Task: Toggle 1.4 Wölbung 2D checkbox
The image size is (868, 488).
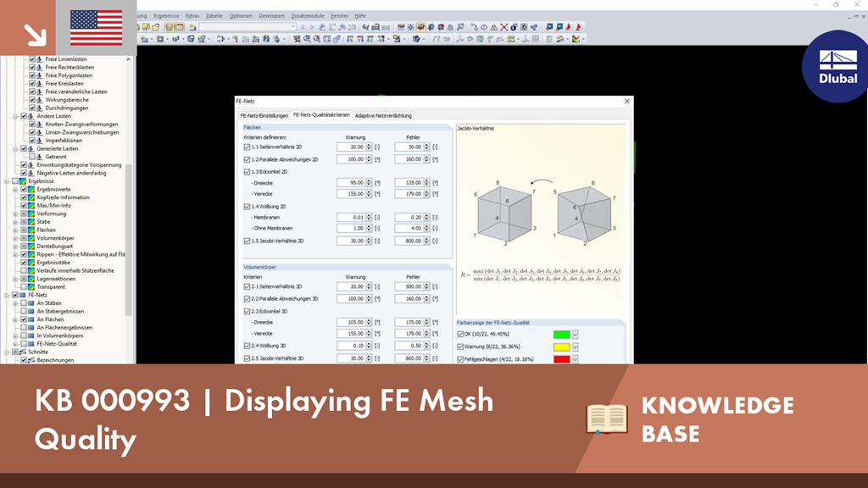Action: (247, 207)
